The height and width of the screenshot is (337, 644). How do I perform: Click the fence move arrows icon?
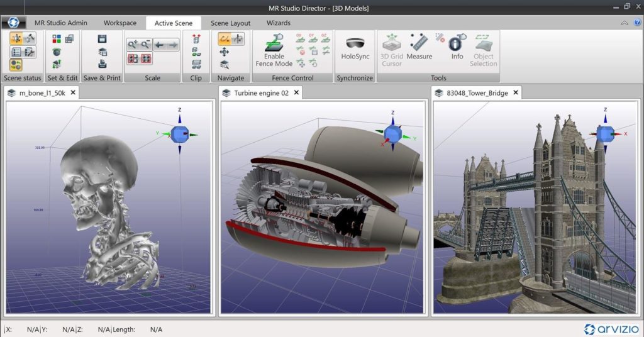[x=301, y=64]
